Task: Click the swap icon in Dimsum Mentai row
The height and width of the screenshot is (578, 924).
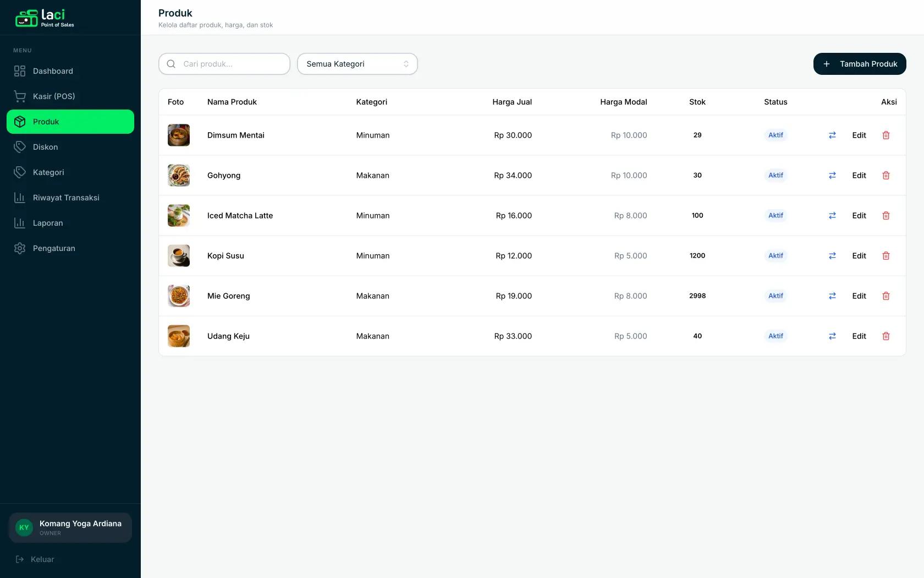Action: click(832, 135)
